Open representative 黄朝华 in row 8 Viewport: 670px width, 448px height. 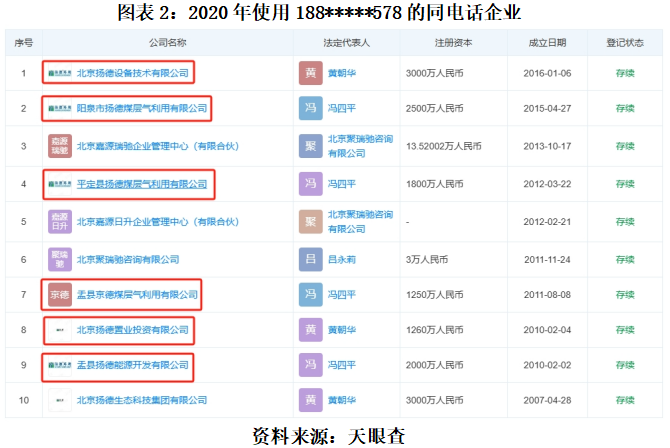(342, 330)
